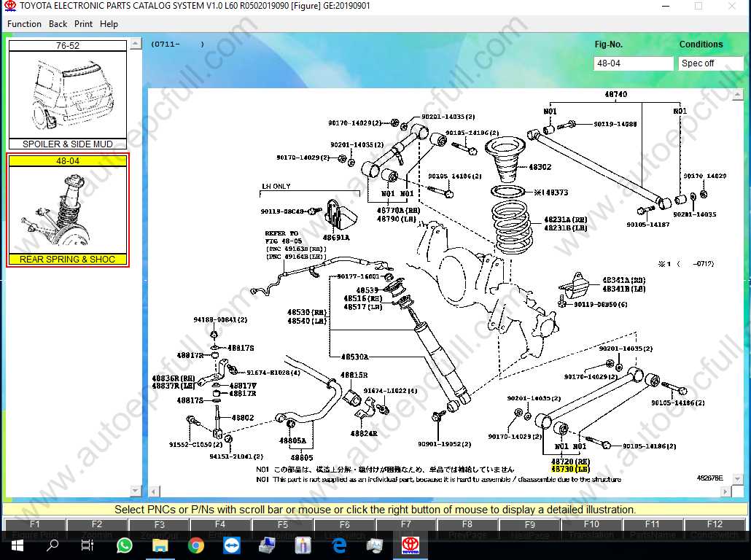Select PNC 48790 (LH) label
This screenshot has width=751, height=560.
[x=395, y=219]
